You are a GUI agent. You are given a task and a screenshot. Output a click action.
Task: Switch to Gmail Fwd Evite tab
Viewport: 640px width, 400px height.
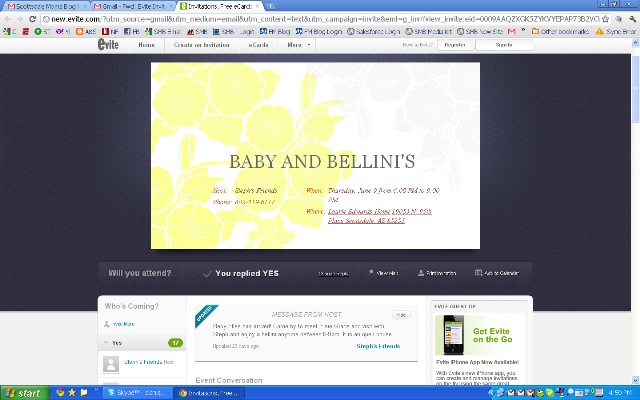(131, 6)
